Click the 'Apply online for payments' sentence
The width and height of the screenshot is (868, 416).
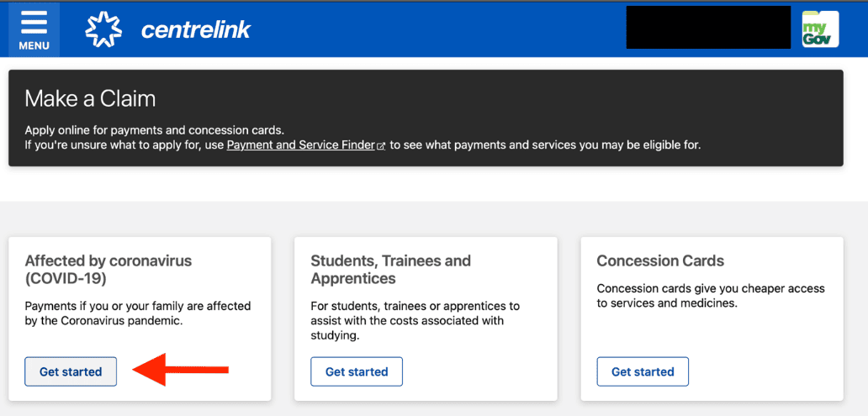(x=155, y=131)
